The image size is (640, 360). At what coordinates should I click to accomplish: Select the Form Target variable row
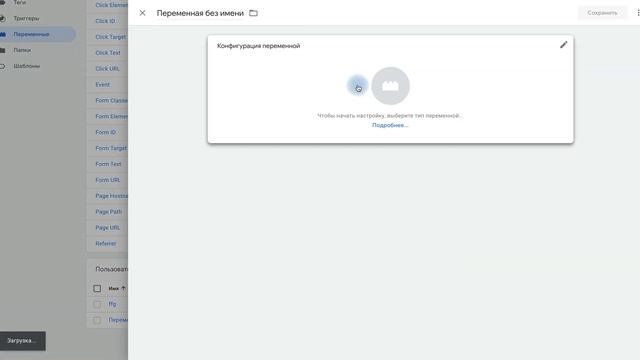tap(107, 148)
